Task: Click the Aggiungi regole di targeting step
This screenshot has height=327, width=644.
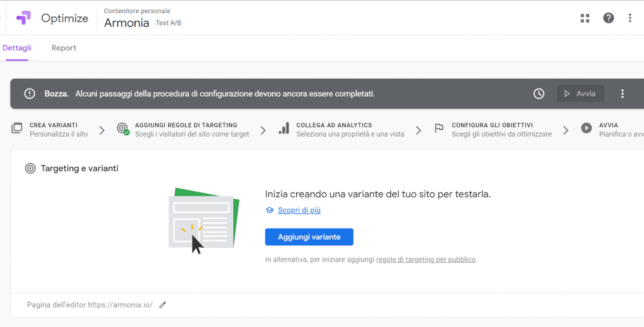Action: click(186, 129)
